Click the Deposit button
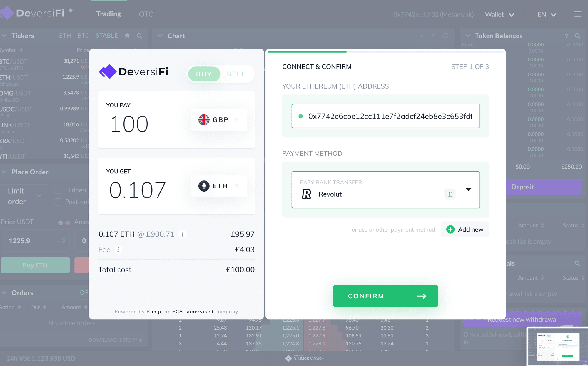 click(x=544, y=187)
